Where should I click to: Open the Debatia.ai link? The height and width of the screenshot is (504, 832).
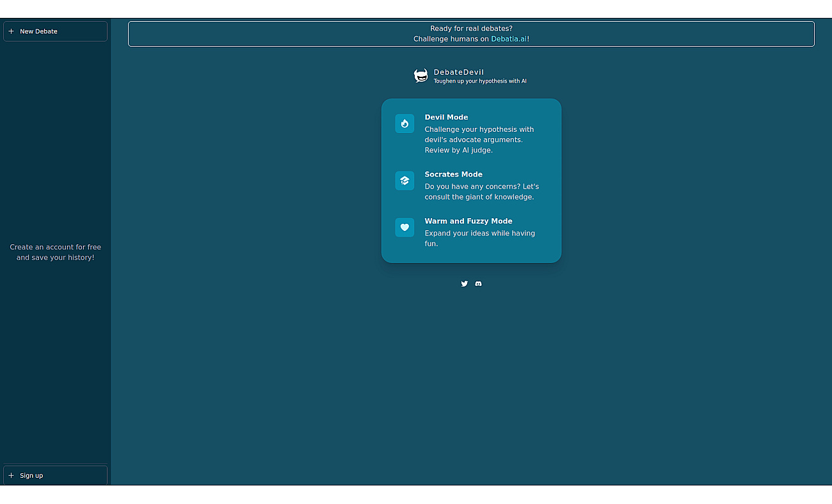(509, 39)
